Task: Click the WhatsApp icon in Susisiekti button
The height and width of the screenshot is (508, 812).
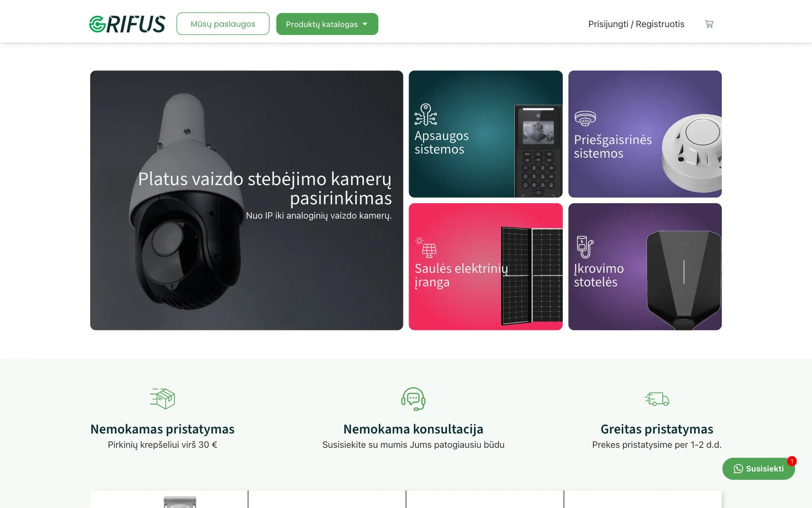Action: [x=738, y=469]
